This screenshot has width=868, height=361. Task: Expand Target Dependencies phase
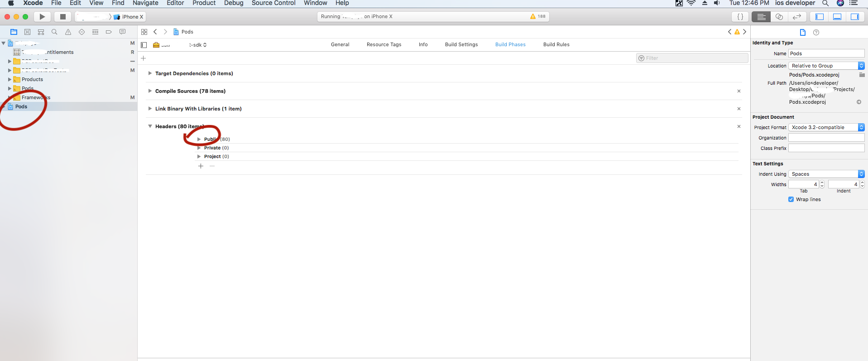150,73
